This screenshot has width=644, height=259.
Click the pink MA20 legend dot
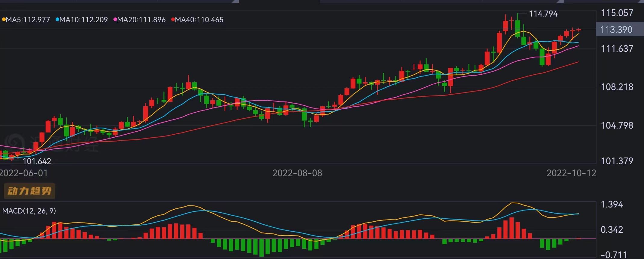tap(115, 20)
